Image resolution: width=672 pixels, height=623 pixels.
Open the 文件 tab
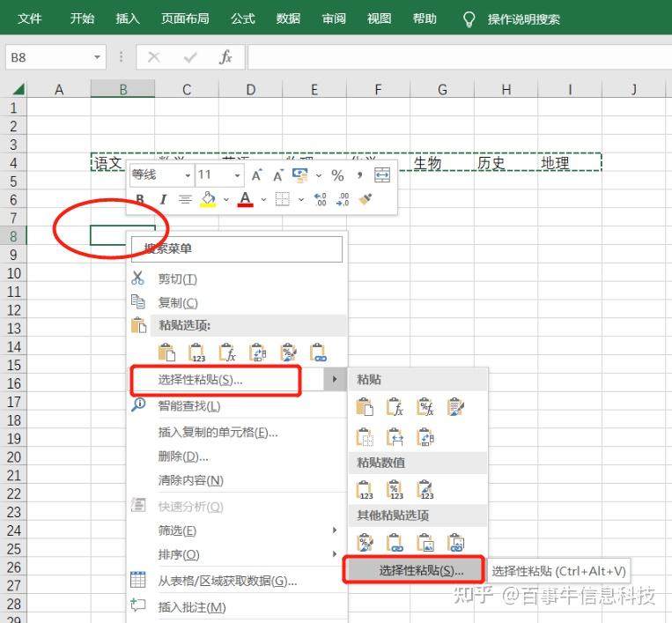pos(30,19)
